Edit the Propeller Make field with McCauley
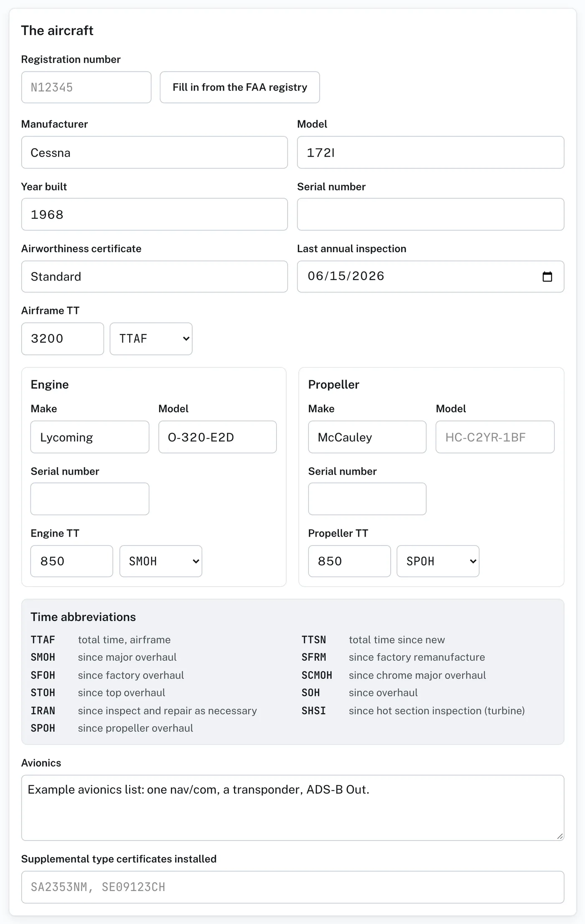This screenshot has width=585, height=924. click(x=367, y=437)
